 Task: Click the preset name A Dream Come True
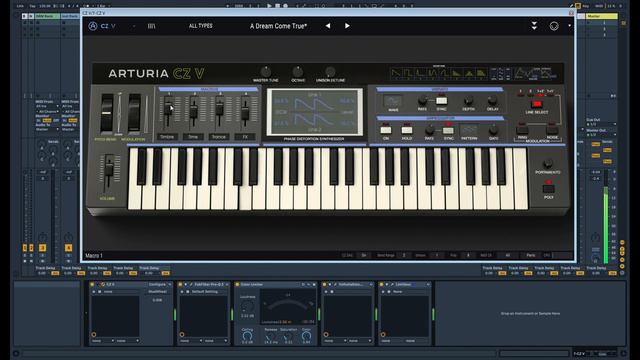(x=278, y=26)
